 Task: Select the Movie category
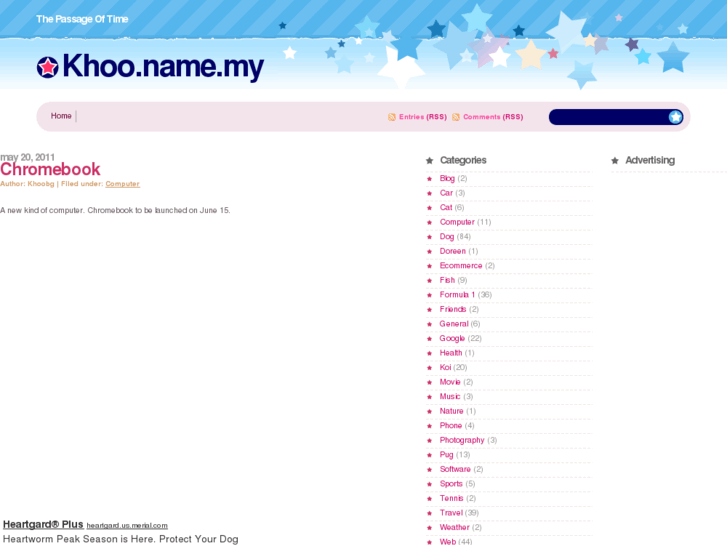coord(450,382)
